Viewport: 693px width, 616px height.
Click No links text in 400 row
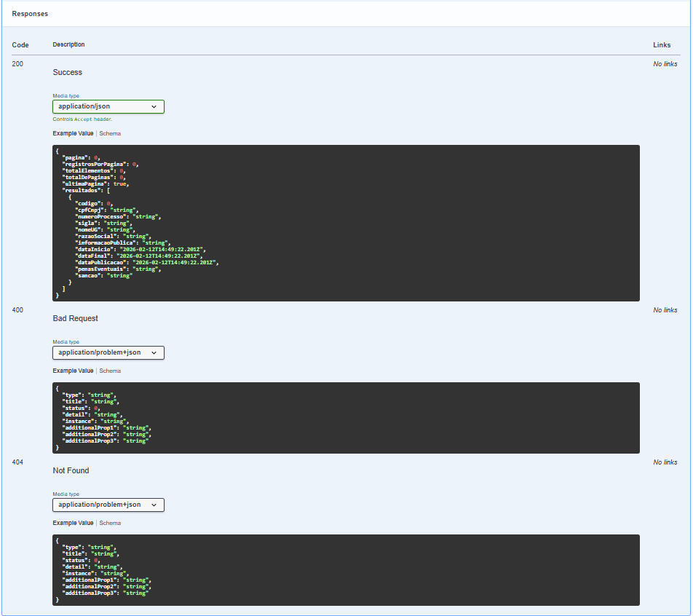(x=665, y=310)
